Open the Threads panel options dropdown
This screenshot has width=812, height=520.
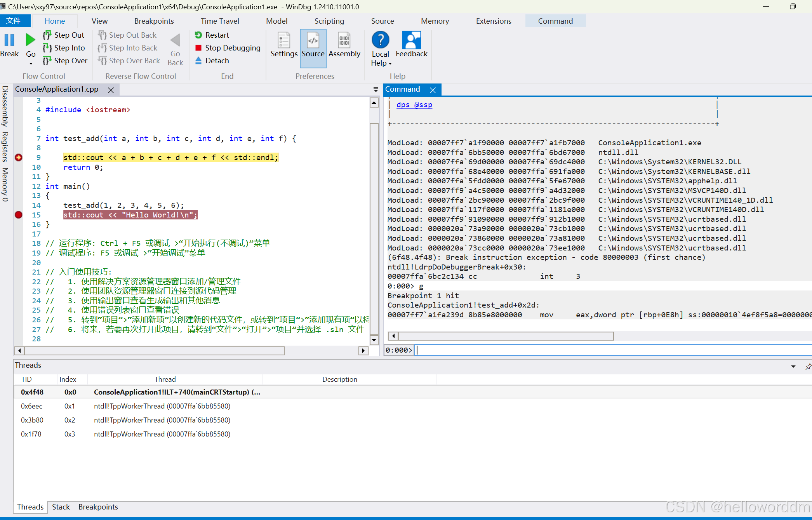tap(793, 366)
